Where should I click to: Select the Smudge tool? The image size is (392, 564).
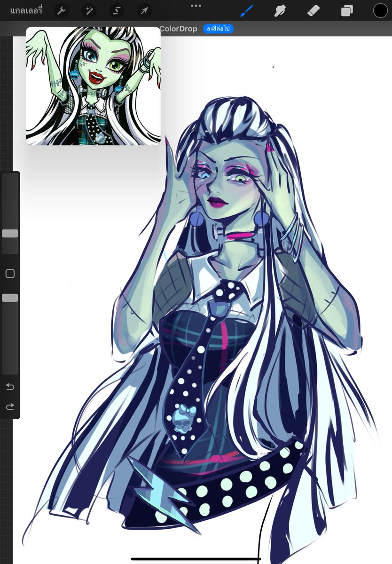[281, 10]
